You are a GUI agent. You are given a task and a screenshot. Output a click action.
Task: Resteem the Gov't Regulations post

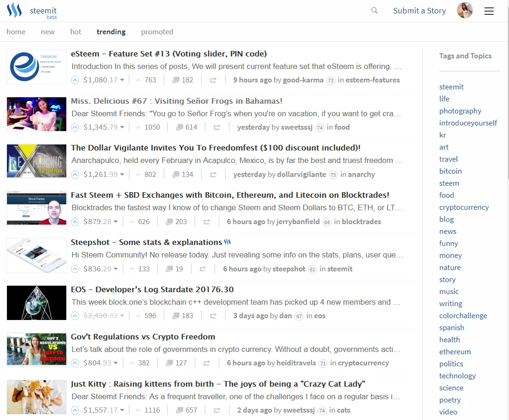pyautogui.click(x=207, y=363)
